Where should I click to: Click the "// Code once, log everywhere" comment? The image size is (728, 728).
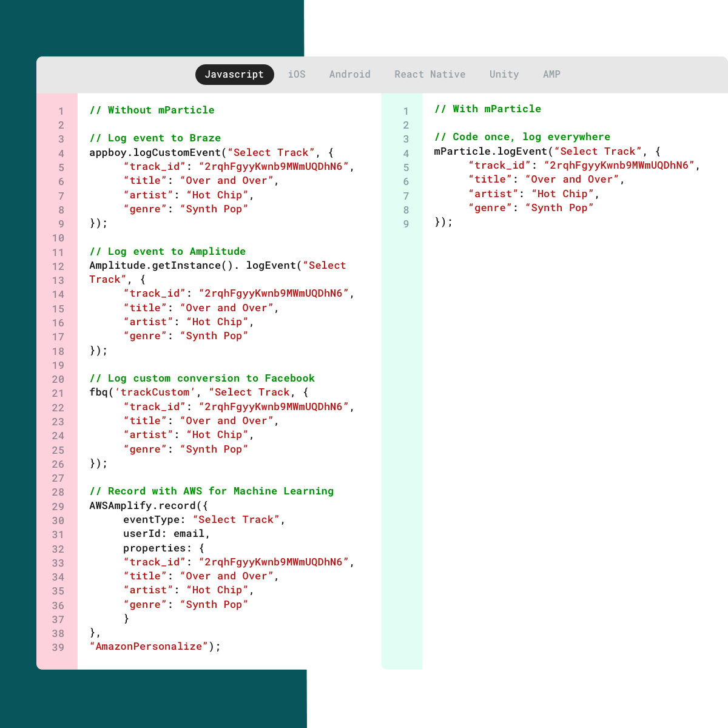click(x=522, y=136)
